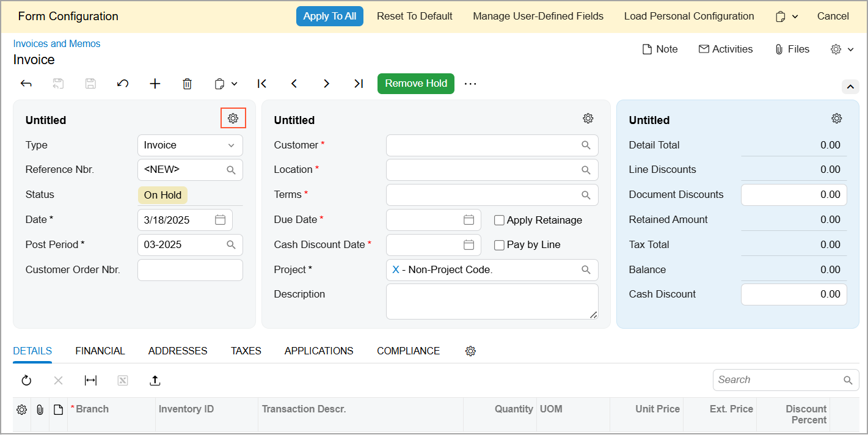868x435 pixels.
Task: Click the Description text area
Action: (x=491, y=301)
